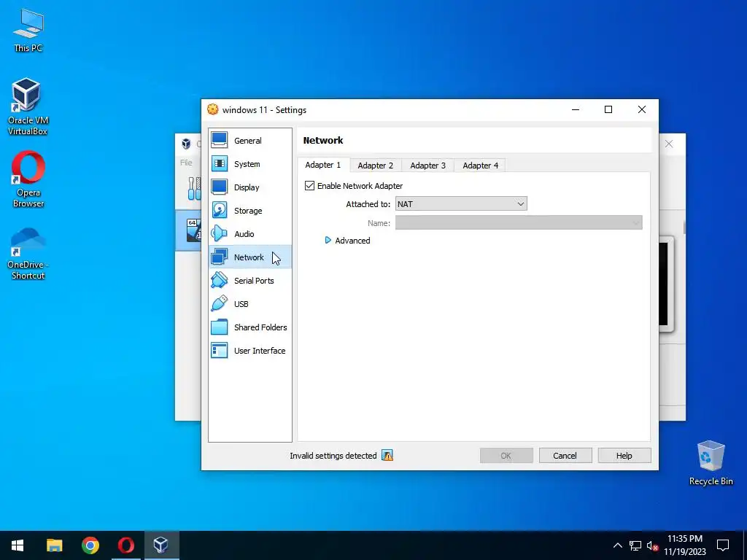This screenshot has width=747, height=560.
Task: Switch to the Adapter 3 tab
Action: click(427, 166)
